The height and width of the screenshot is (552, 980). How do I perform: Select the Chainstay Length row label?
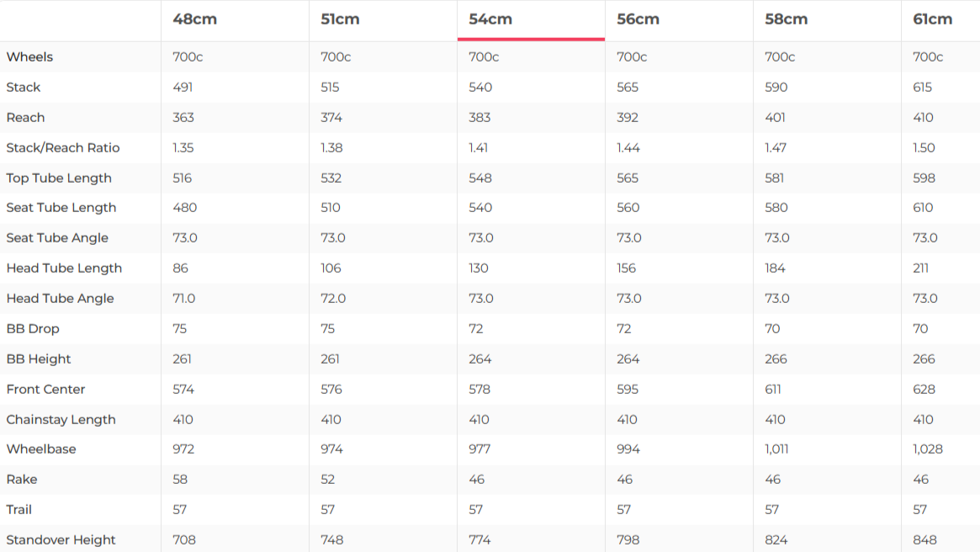(61, 420)
